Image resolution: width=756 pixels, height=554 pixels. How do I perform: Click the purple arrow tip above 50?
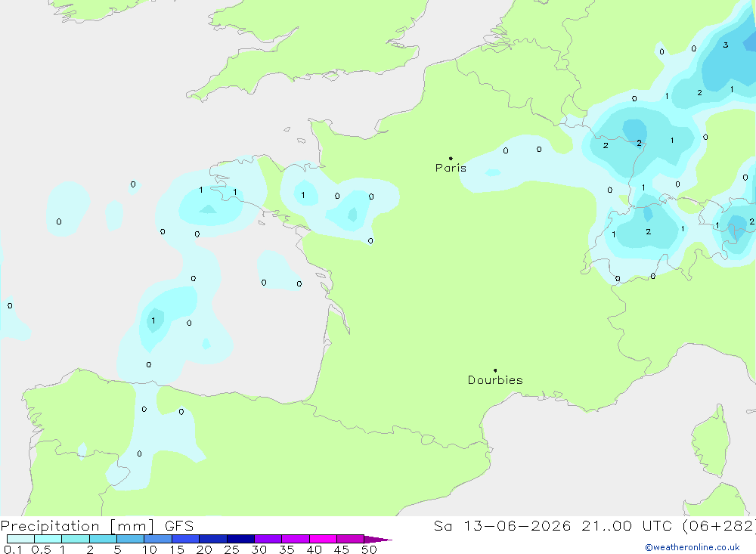pyautogui.click(x=378, y=539)
